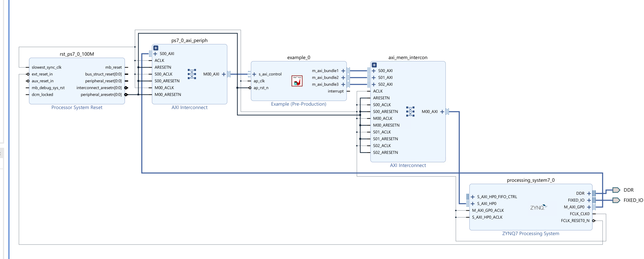Expand s_axi_control interface on example_0

point(254,74)
